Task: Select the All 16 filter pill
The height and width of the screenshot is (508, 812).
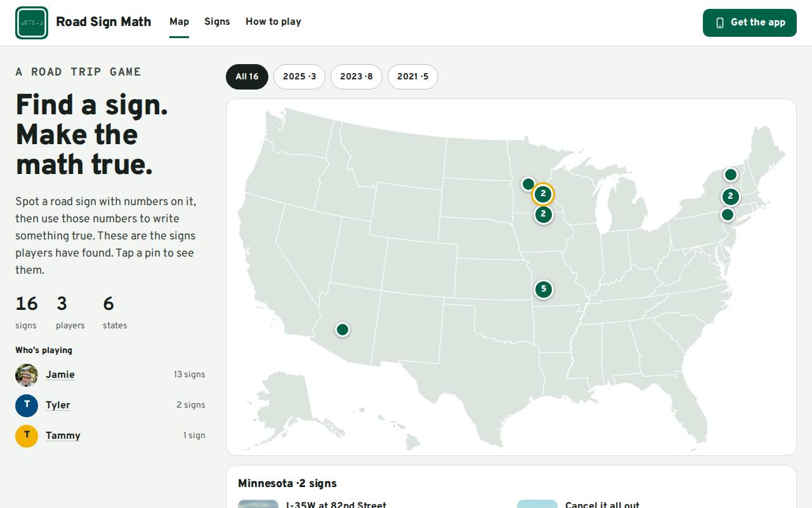Action: tap(247, 77)
